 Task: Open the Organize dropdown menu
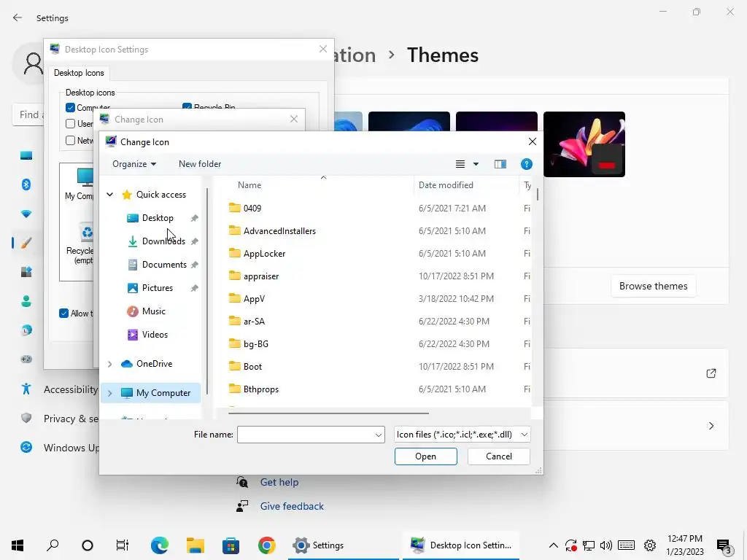[x=134, y=164]
